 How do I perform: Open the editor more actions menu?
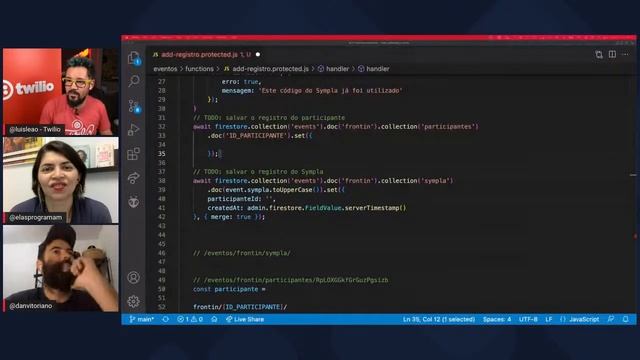tap(625, 54)
